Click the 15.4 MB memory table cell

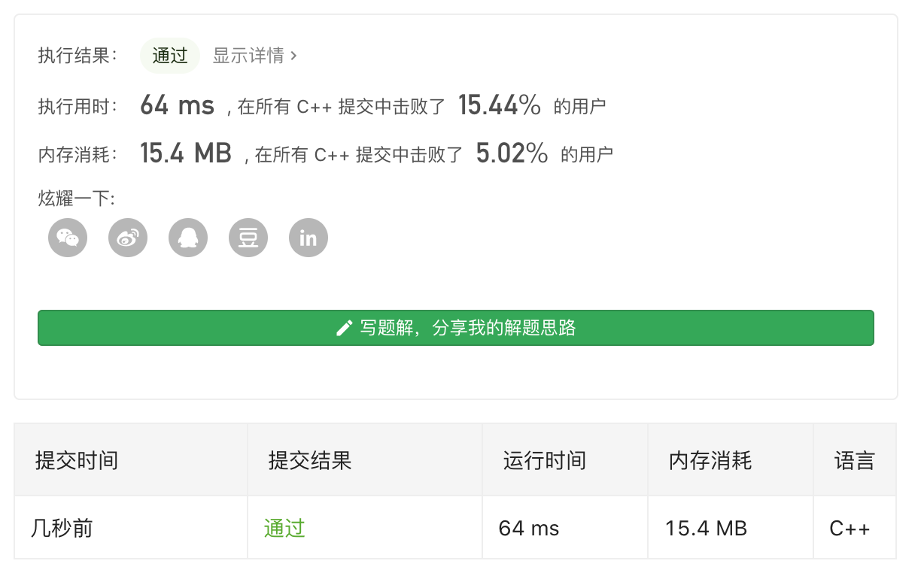[x=731, y=528]
